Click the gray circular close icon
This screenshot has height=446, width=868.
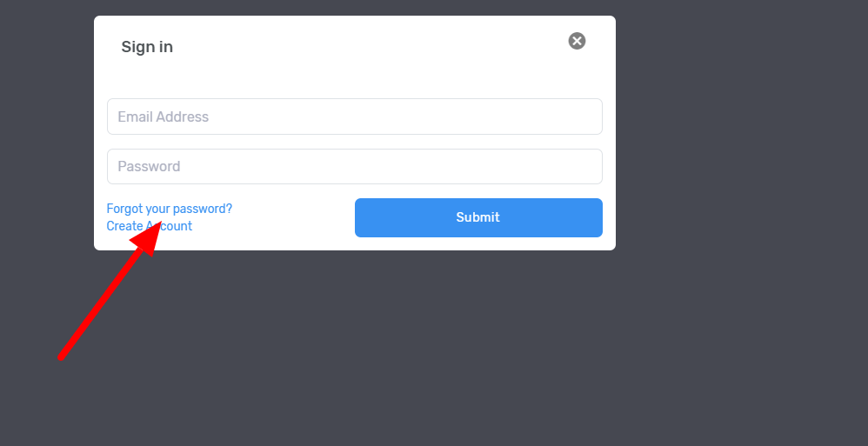[x=577, y=41]
